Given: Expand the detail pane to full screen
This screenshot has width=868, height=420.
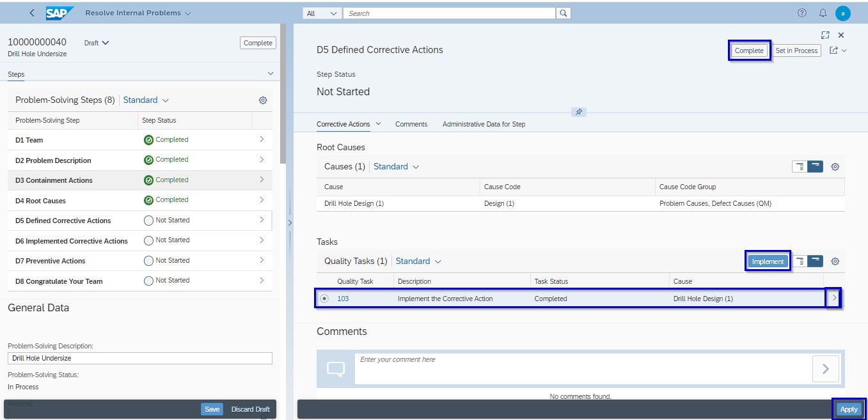Looking at the screenshot, I should 825,35.
